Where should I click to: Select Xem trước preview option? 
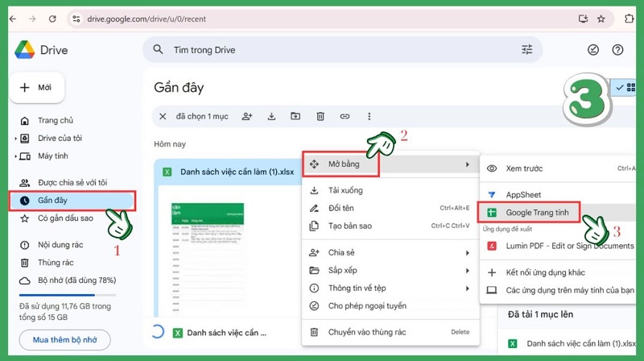click(557, 168)
